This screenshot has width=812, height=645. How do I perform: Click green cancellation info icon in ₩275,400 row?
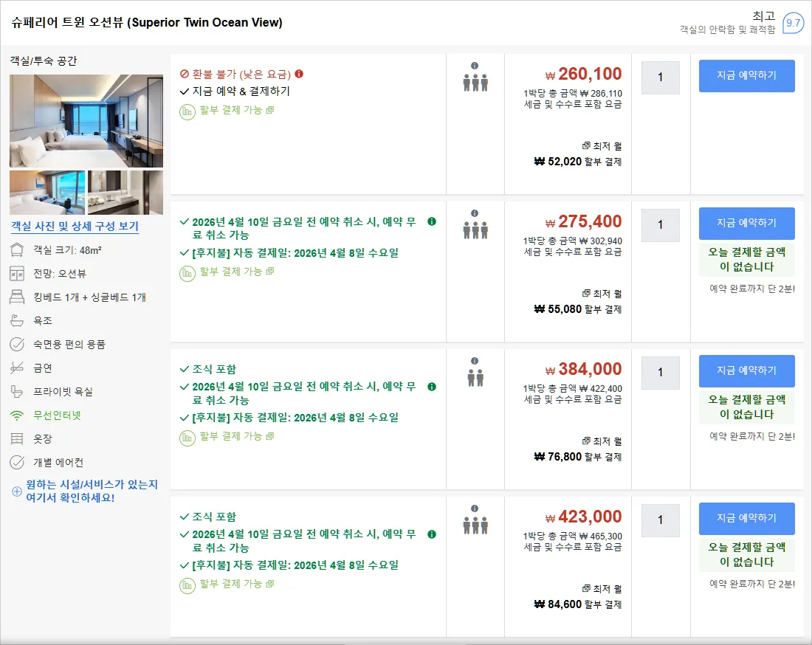pyautogui.click(x=432, y=221)
